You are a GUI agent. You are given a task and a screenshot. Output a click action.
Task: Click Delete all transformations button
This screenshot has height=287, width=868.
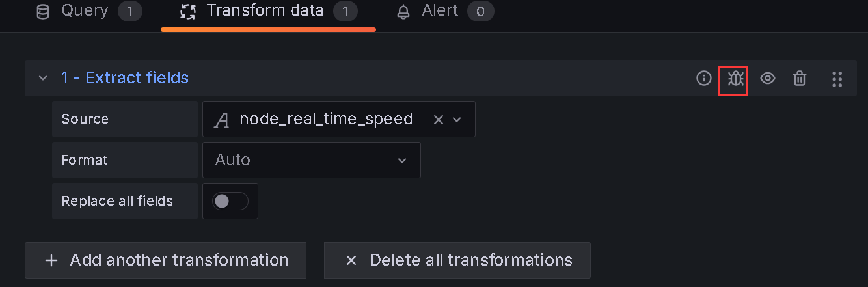pos(457,260)
